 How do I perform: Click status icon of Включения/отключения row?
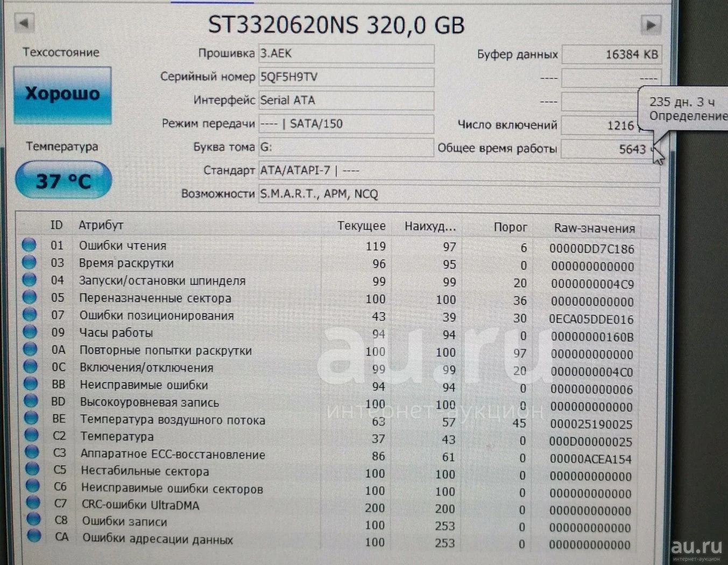31,366
